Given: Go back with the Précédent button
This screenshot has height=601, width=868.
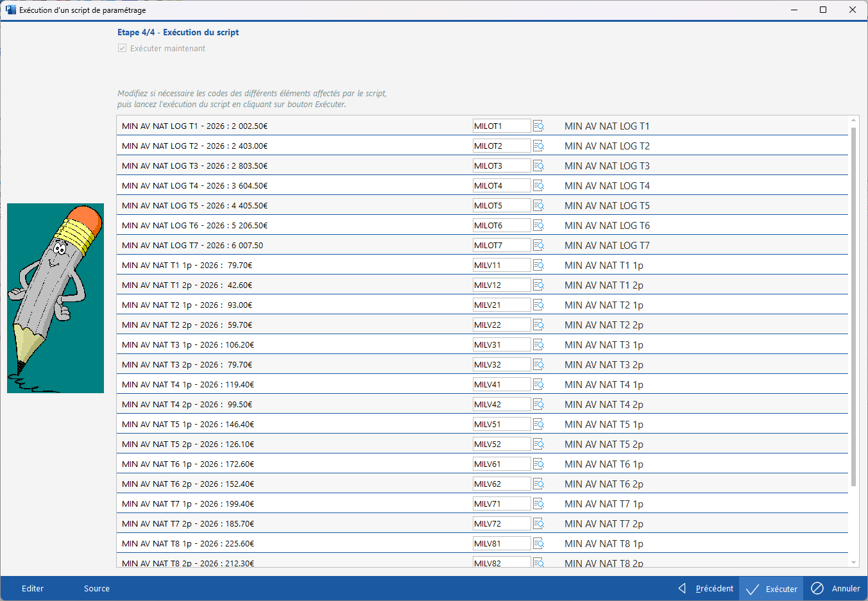Looking at the screenshot, I should [706, 589].
